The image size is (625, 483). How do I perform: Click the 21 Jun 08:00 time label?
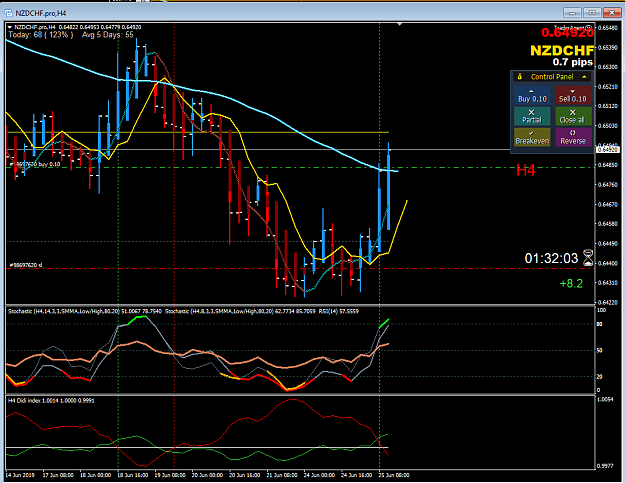pos(282,475)
